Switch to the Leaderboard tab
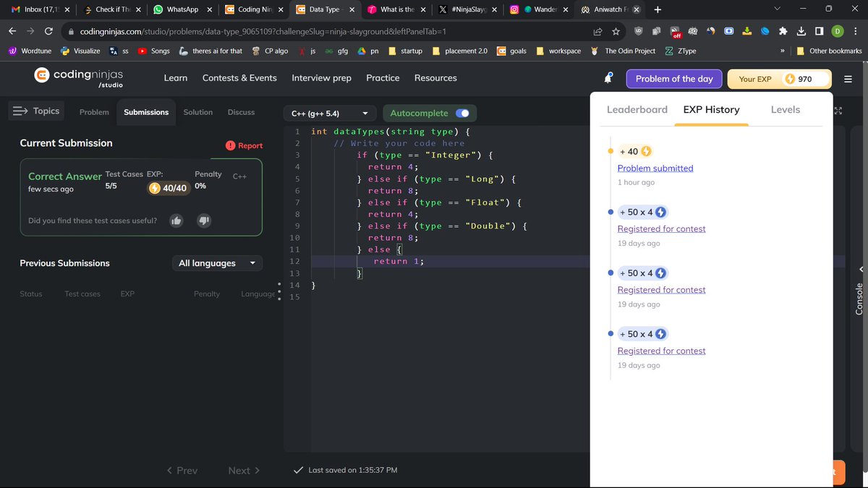The width and height of the screenshot is (868, 488). coord(637,109)
